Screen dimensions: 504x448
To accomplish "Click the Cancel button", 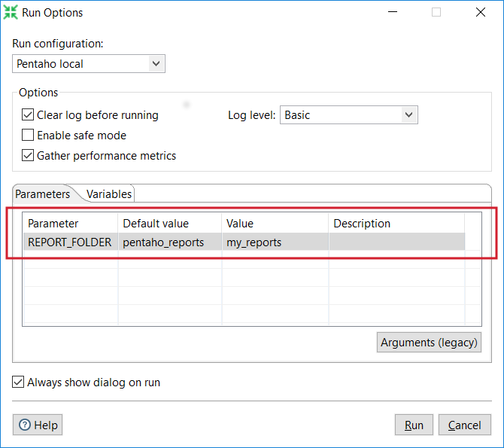I will (464, 425).
